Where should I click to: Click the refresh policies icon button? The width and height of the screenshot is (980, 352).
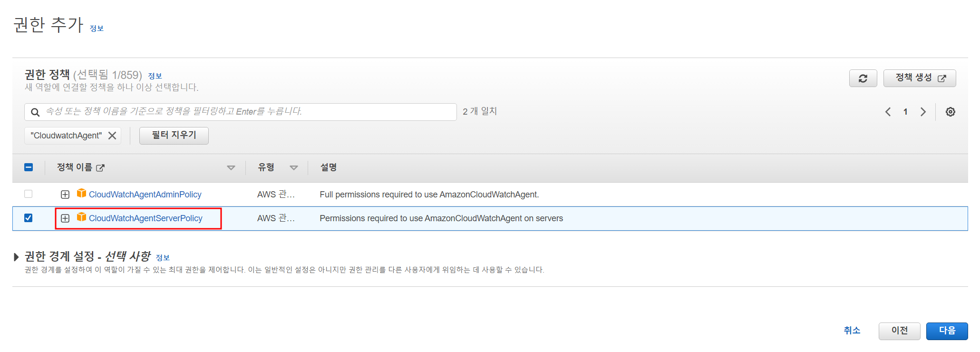pos(863,78)
